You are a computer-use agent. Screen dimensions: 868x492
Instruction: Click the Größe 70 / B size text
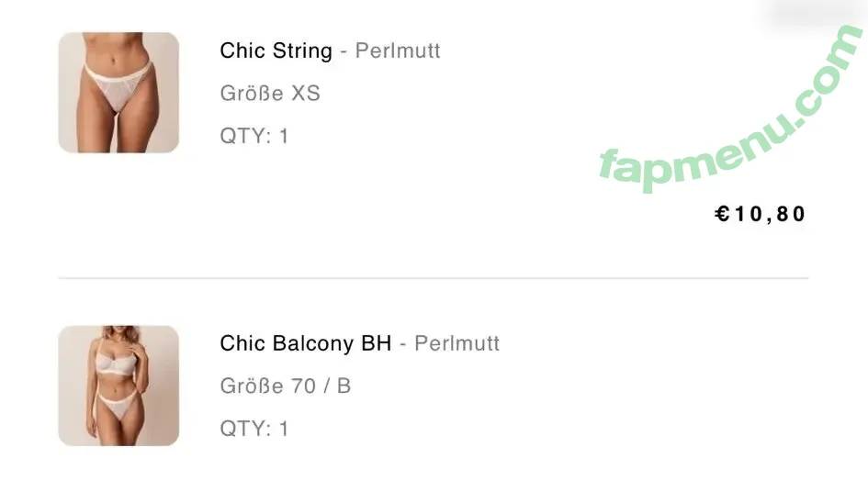click(x=285, y=386)
